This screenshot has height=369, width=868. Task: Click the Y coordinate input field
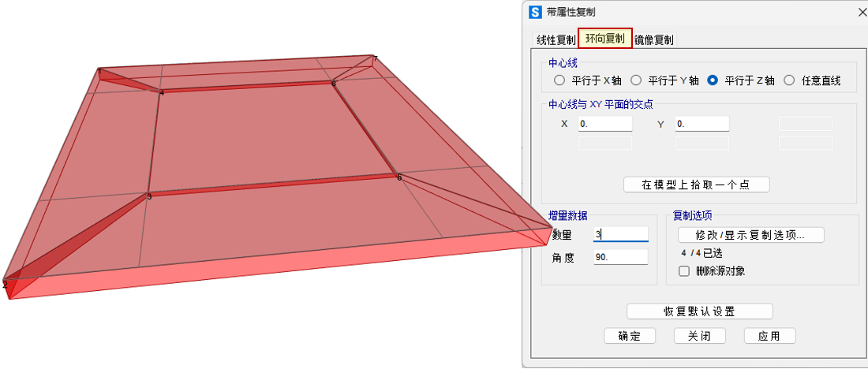pos(702,124)
